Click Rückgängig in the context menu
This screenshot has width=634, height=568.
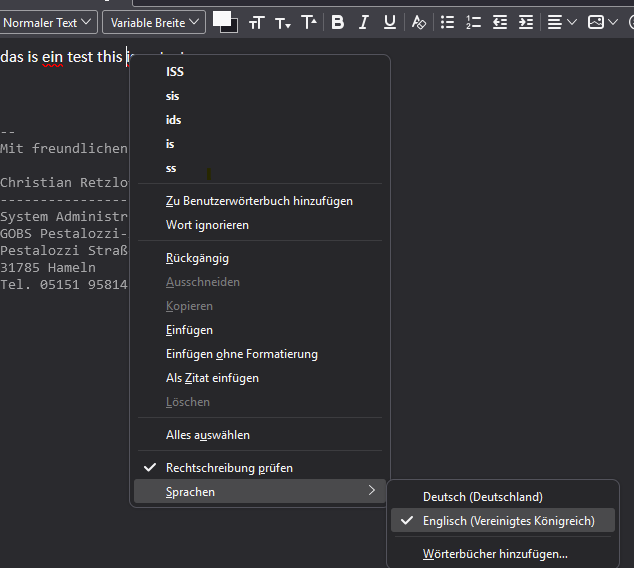[x=260, y=258]
